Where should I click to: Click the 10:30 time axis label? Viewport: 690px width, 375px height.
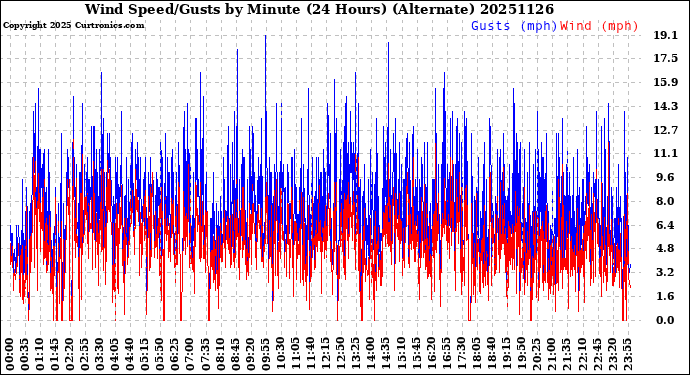(281, 354)
